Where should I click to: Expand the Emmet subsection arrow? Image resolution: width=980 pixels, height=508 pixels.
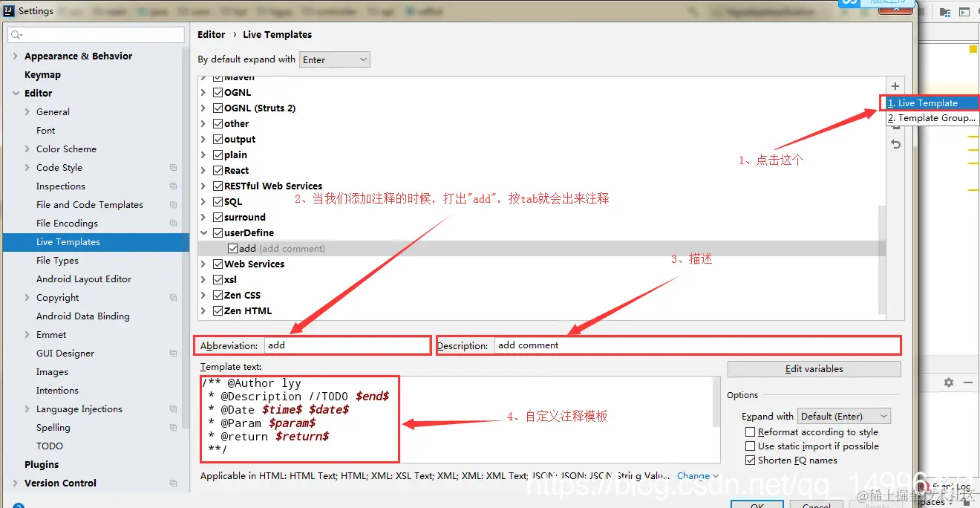coord(27,335)
